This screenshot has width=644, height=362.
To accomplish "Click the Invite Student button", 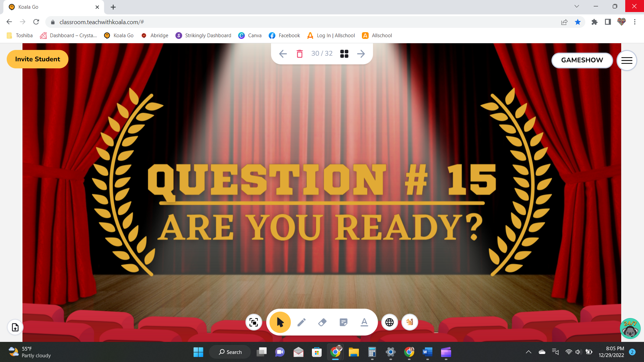I will [x=37, y=59].
